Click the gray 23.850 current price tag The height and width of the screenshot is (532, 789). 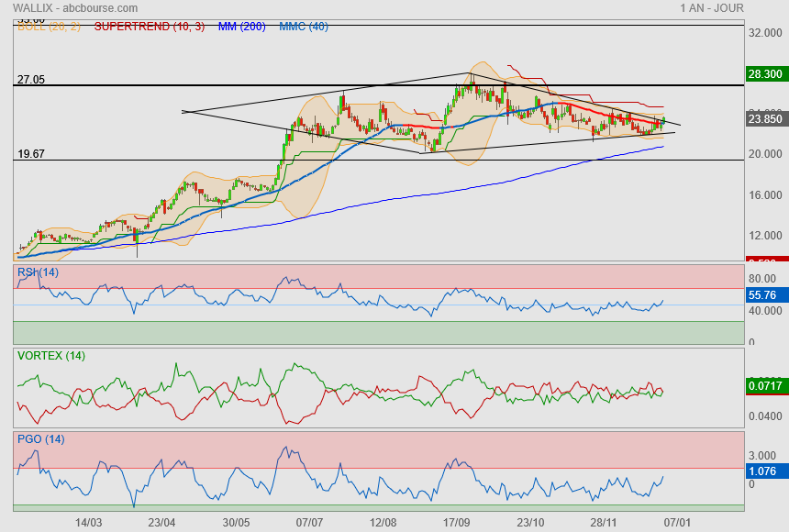[x=765, y=118]
